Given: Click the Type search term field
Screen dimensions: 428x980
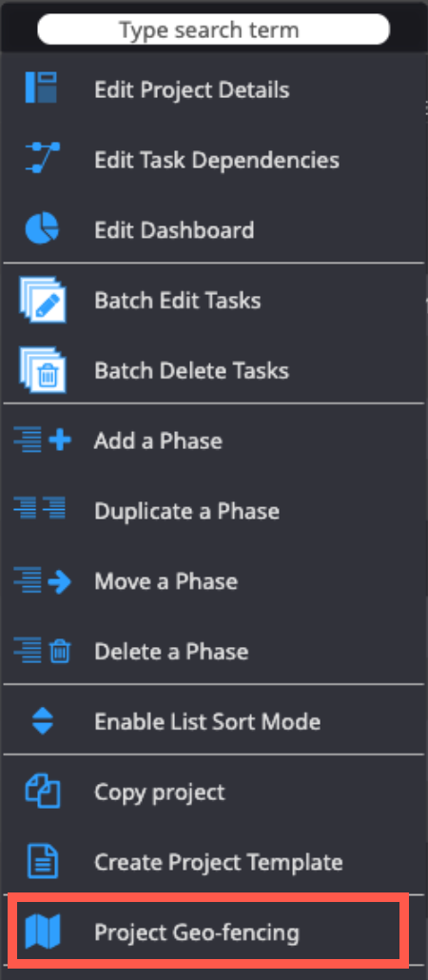Looking at the screenshot, I should click(x=214, y=29).
